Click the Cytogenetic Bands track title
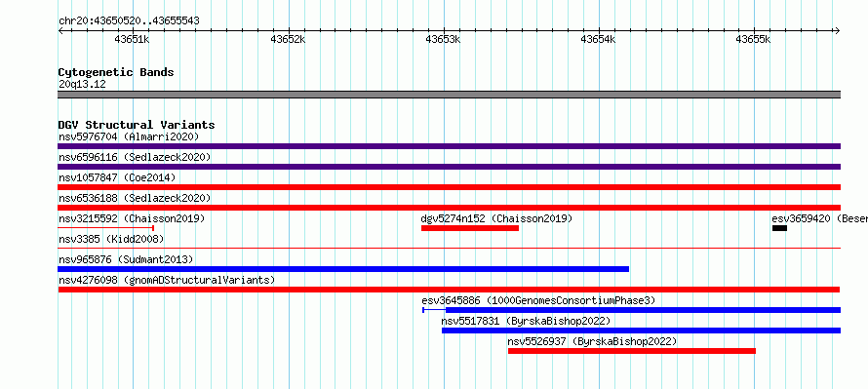Image resolution: width=868 pixels, height=389 pixels. pos(116,72)
